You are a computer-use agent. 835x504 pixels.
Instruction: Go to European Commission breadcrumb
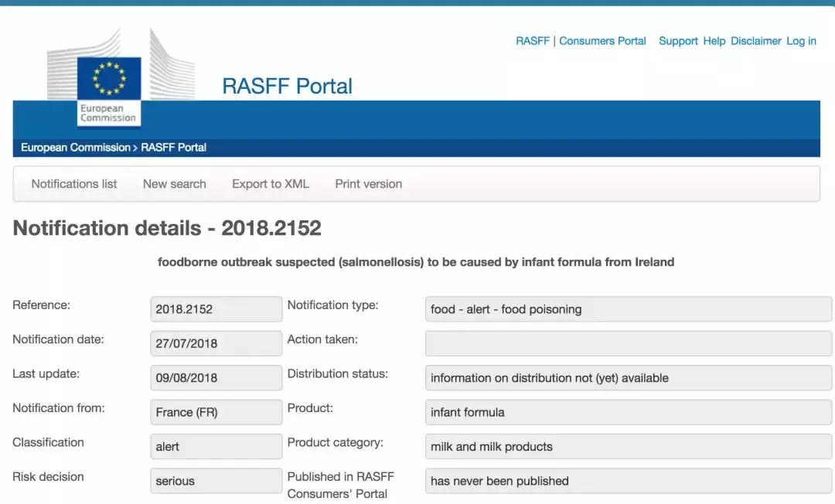[x=75, y=148]
